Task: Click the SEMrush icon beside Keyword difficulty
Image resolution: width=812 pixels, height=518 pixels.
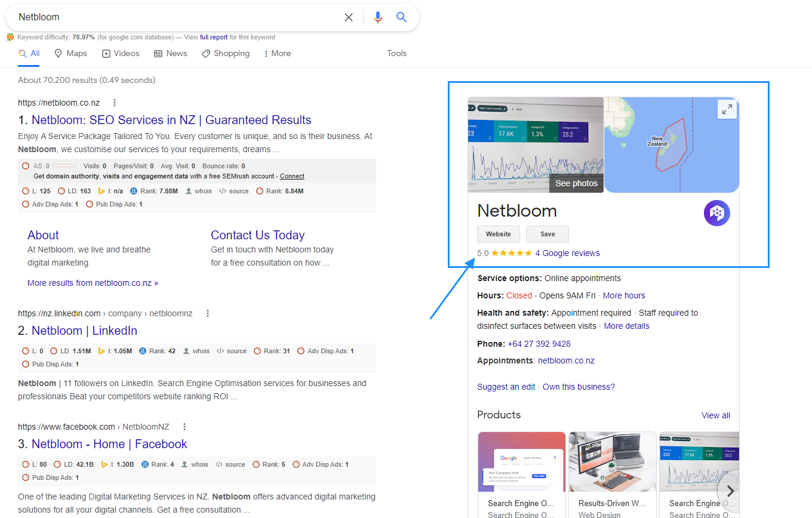Action: pyautogui.click(x=10, y=37)
